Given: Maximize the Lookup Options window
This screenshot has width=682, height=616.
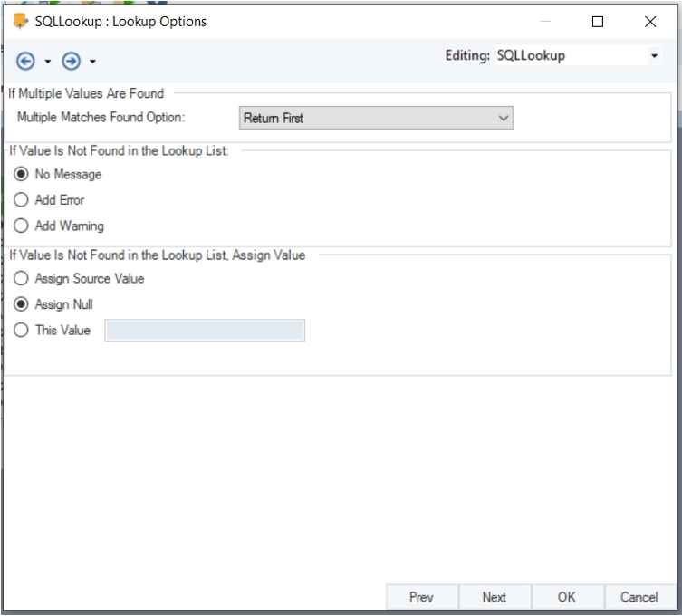Looking at the screenshot, I should click(598, 22).
